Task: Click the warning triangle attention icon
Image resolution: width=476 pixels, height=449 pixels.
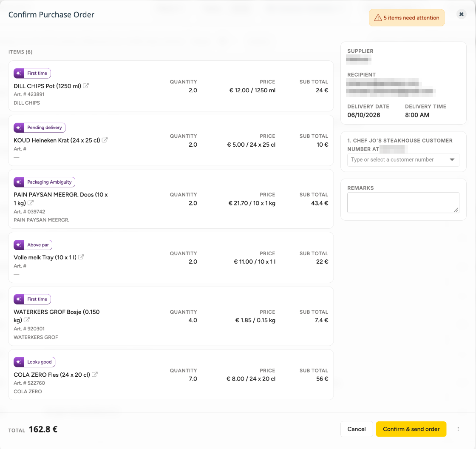Action: point(378,18)
